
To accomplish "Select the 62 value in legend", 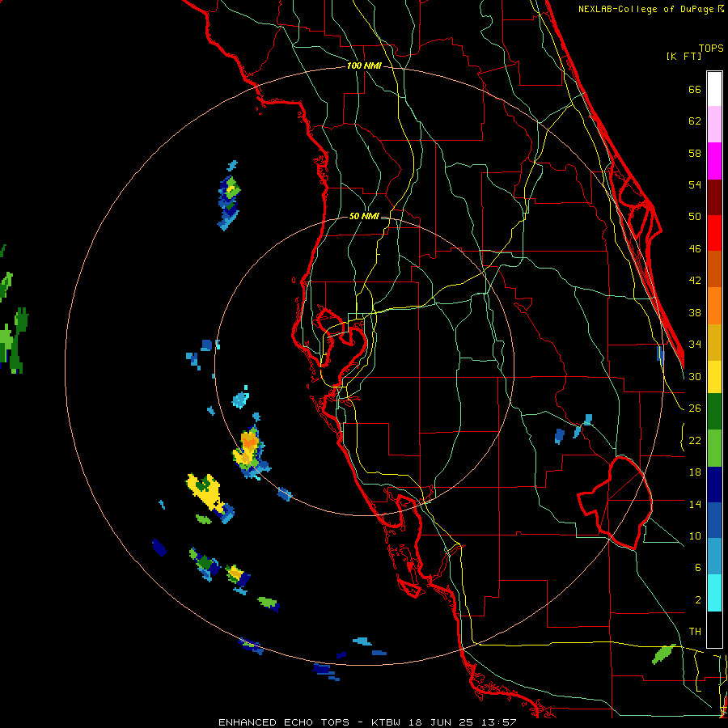I will 695,121.
